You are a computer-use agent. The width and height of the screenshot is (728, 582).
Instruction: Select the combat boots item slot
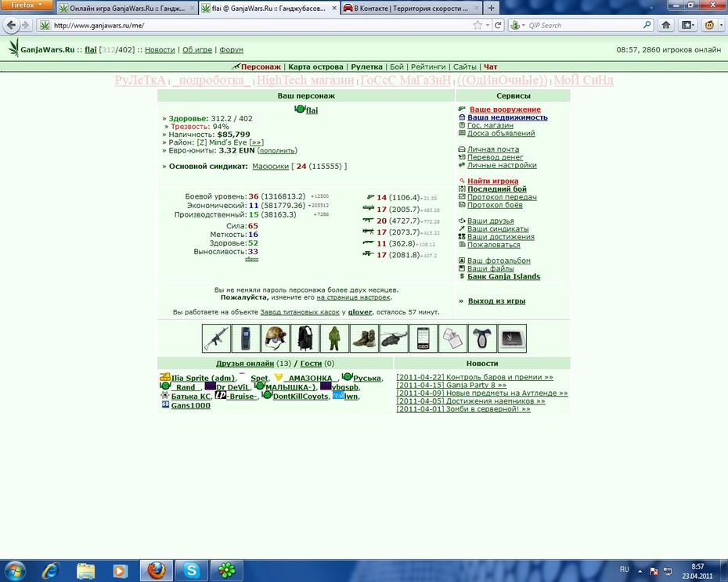tap(364, 339)
